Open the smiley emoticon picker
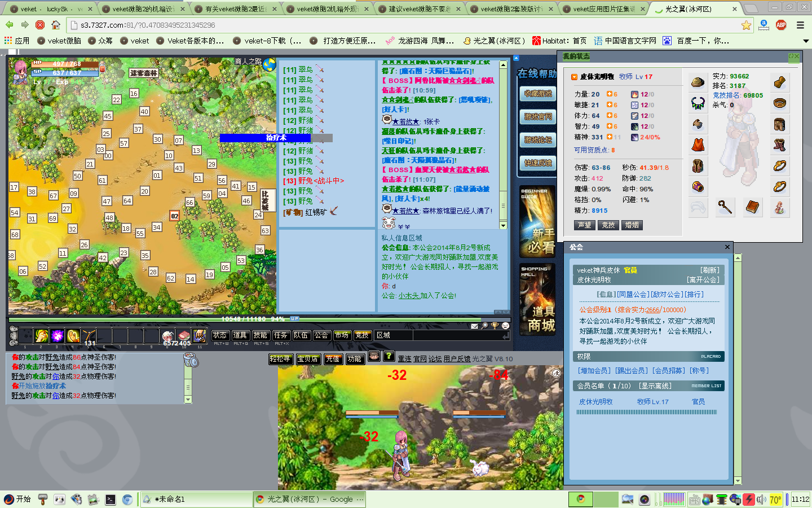812x508 pixels. (x=505, y=326)
